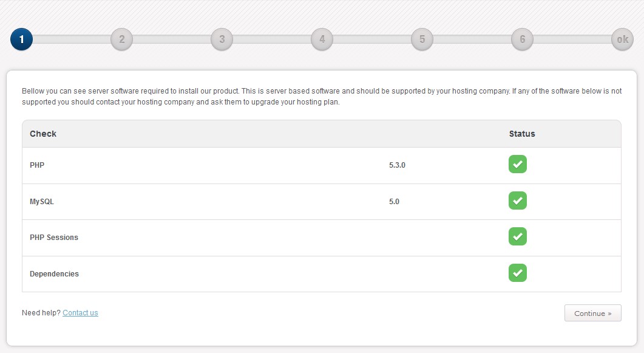Click the PHP Sessions green checkmark icon
The height and width of the screenshot is (353, 644).
518,236
